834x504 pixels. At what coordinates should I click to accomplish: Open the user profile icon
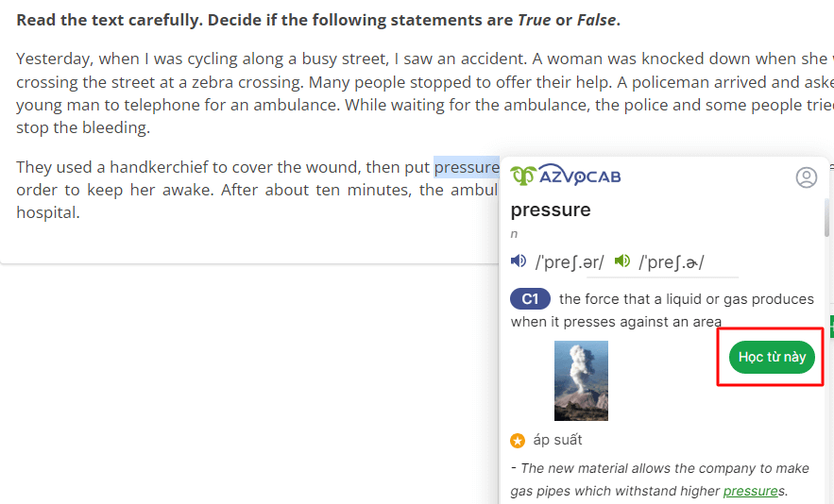806,177
